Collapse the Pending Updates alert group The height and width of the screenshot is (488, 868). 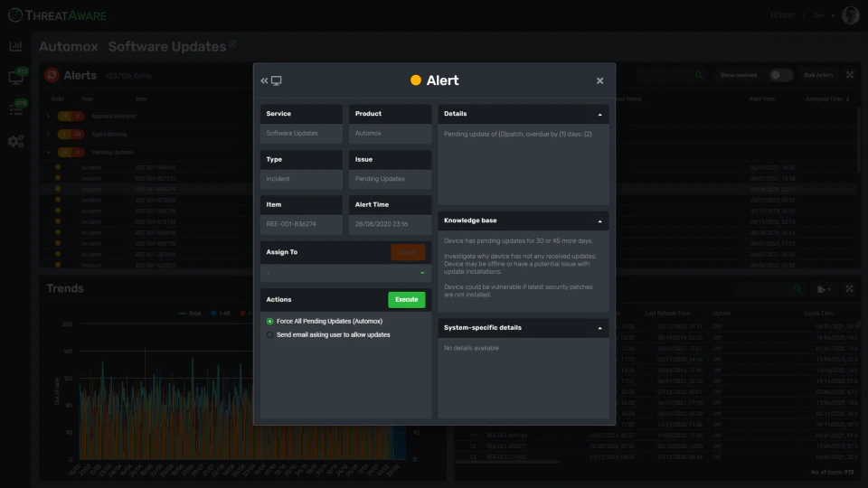point(49,152)
